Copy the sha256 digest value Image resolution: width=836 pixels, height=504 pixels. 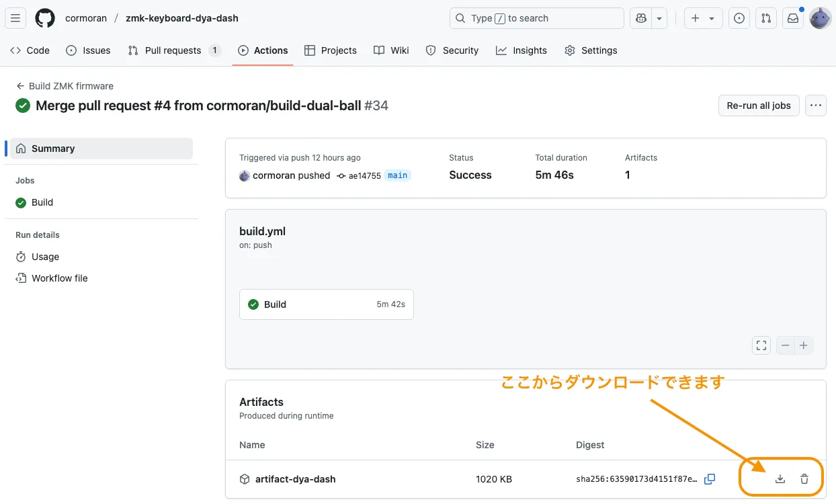coord(709,479)
